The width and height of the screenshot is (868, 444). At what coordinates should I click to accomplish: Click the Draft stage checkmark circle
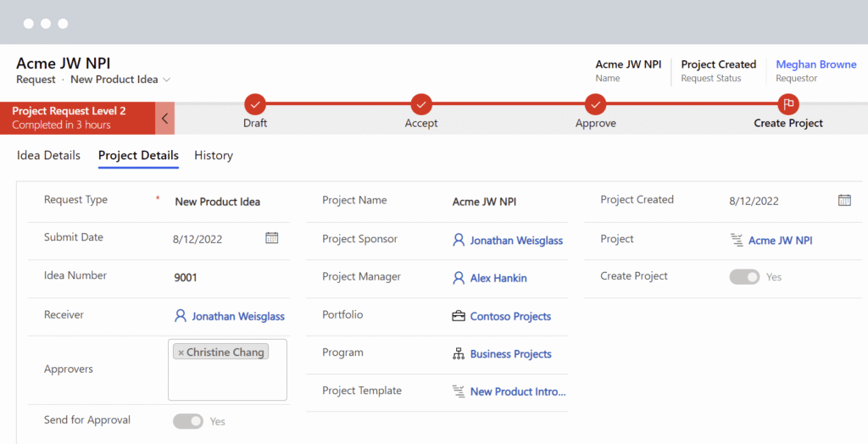coord(255,104)
